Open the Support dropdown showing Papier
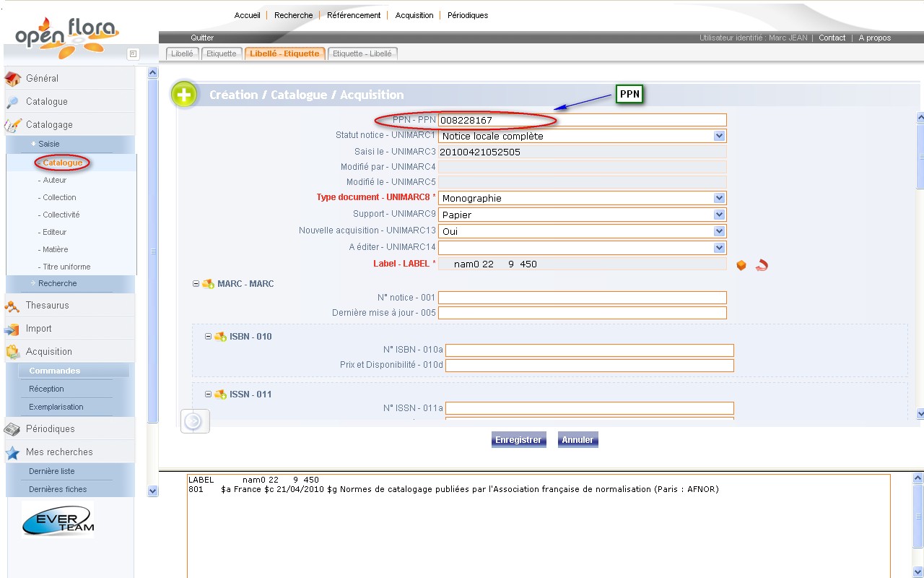The height and width of the screenshot is (578, 924). tap(718, 215)
